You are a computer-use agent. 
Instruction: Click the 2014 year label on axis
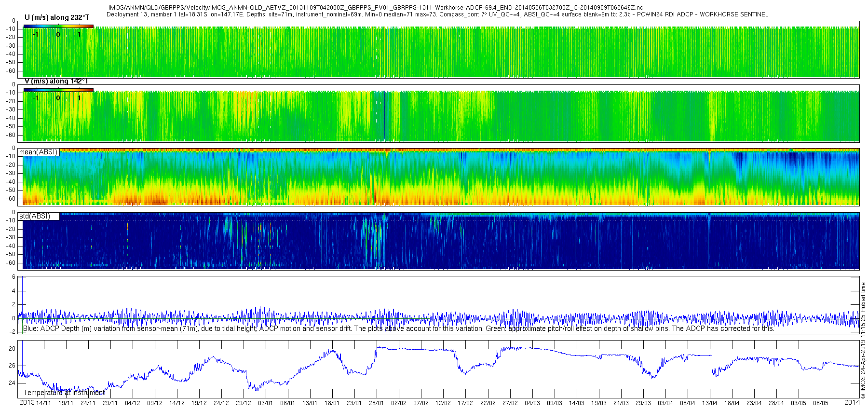(852, 402)
